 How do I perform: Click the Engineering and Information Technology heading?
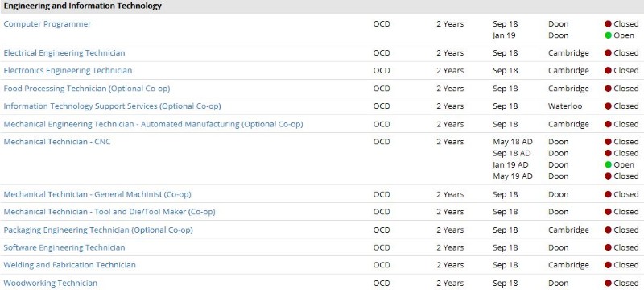coord(83,6)
